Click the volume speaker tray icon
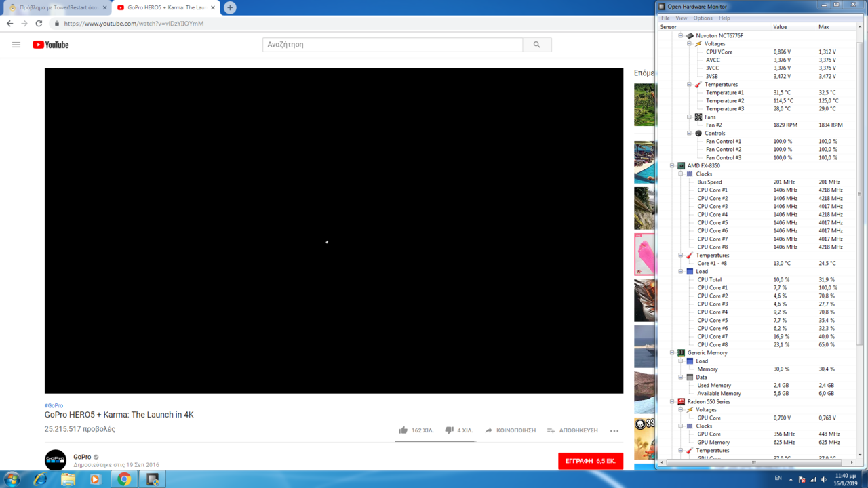 pos(824,479)
